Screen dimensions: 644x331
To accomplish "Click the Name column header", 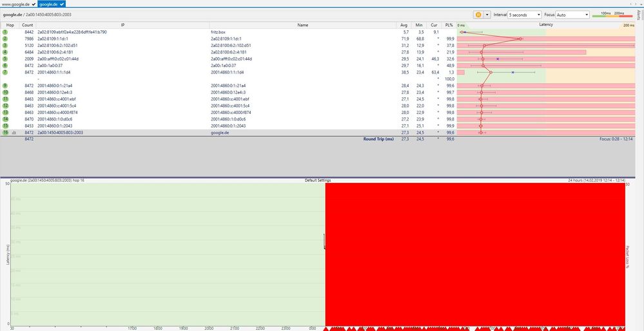I will pyautogui.click(x=303, y=25).
